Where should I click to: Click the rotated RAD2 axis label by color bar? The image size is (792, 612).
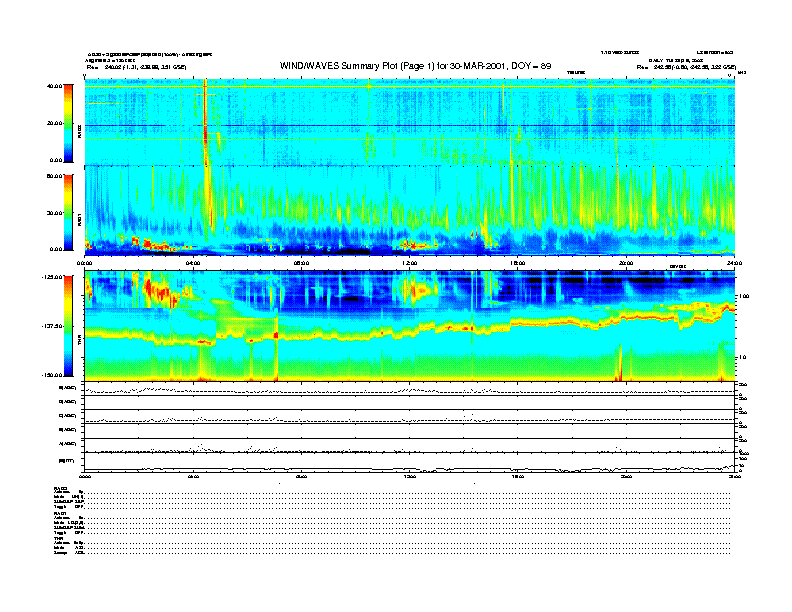coord(80,131)
